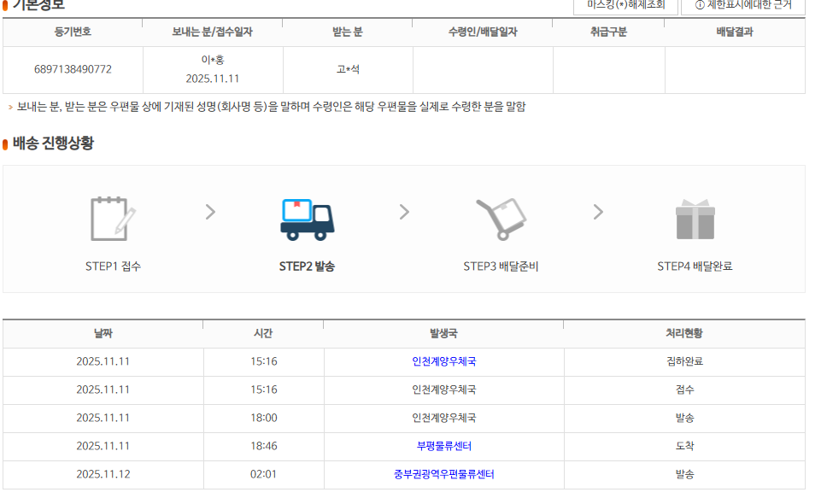Screen dimensions: 827x504
Task: Click the STEP3 배달준비 hand cart icon
Action: click(501, 220)
